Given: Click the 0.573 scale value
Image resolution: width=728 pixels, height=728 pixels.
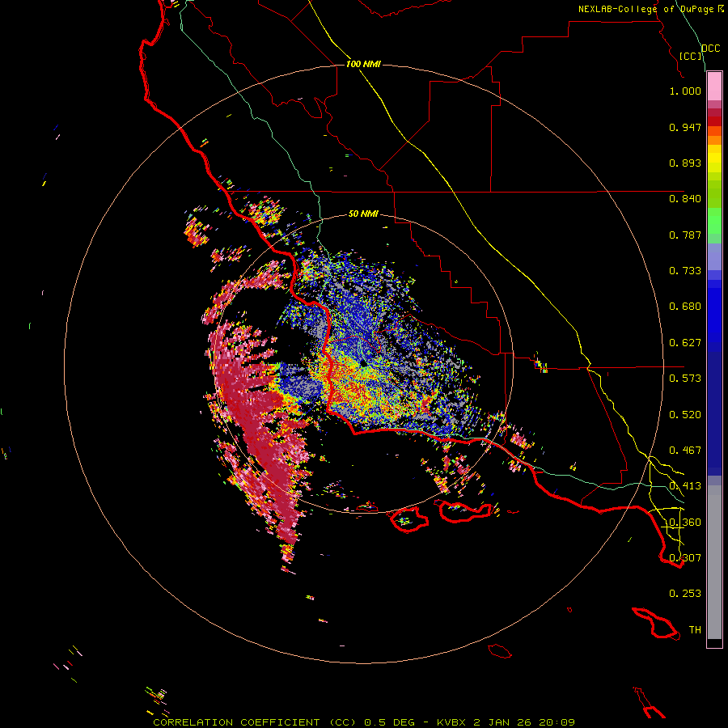Looking at the screenshot, I should pyautogui.click(x=685, y=379).
